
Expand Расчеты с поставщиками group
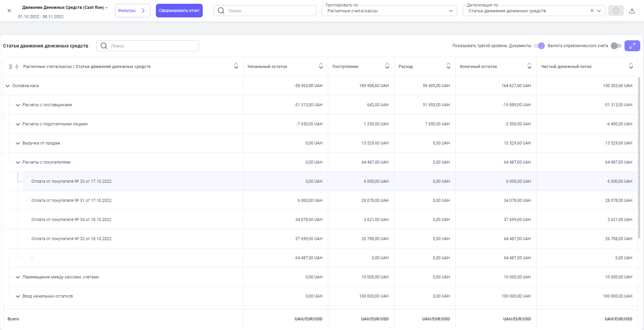pos(18,105)
